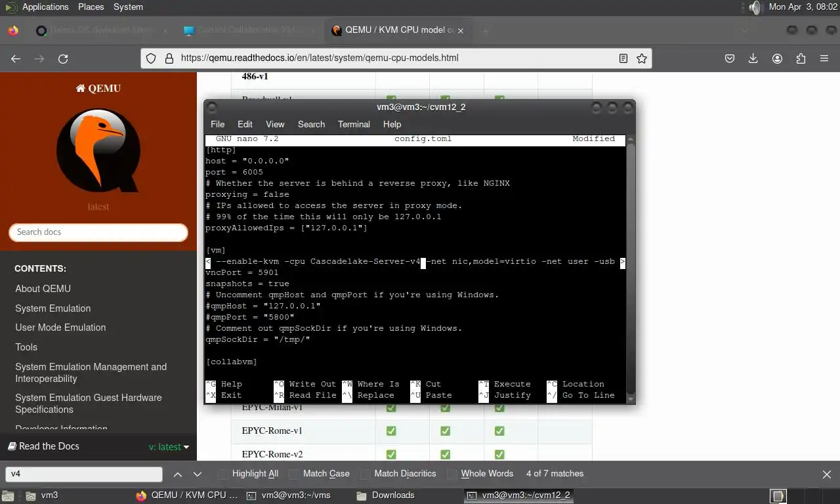The image size is (840, 504).
Task: Open the terminal Edit menu
Action: pos(245,124)
